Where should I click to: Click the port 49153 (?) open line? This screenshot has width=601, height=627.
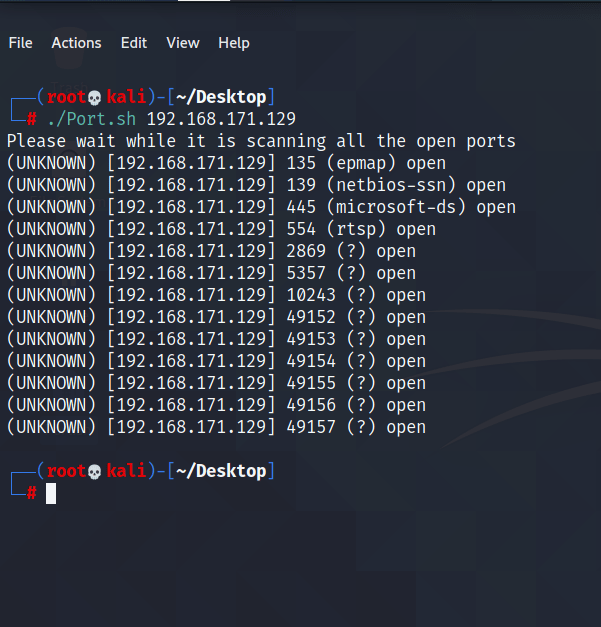pos(216,339)
